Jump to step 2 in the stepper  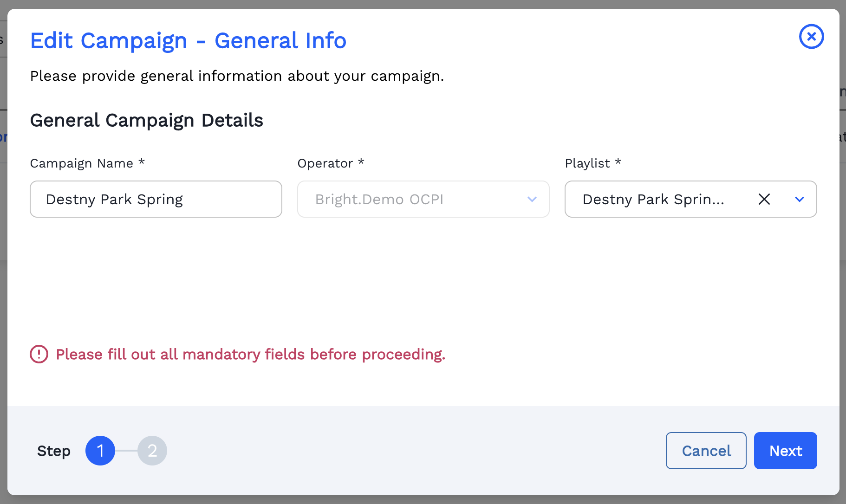click(152, 451)
